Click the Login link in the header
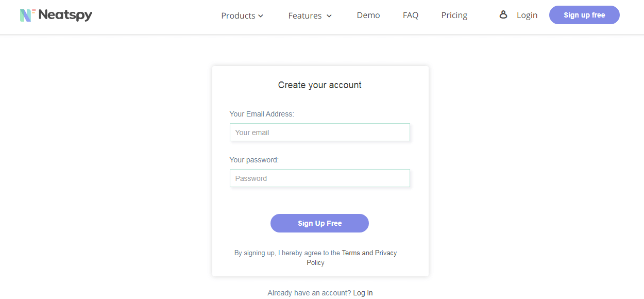Viewport: 644px width, 299px height. tap(527, 15)
